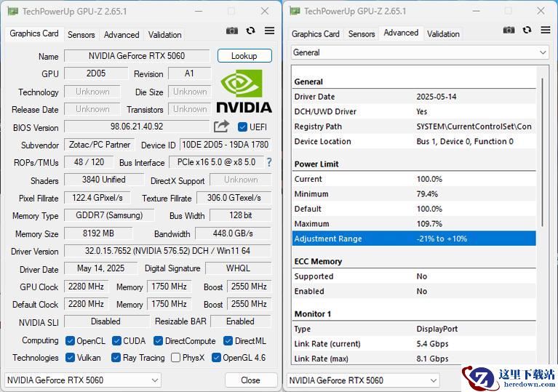Select the Monitor Type DisplayPort row
This screenshot has height=392, width=558.
(x=414, y=329)
